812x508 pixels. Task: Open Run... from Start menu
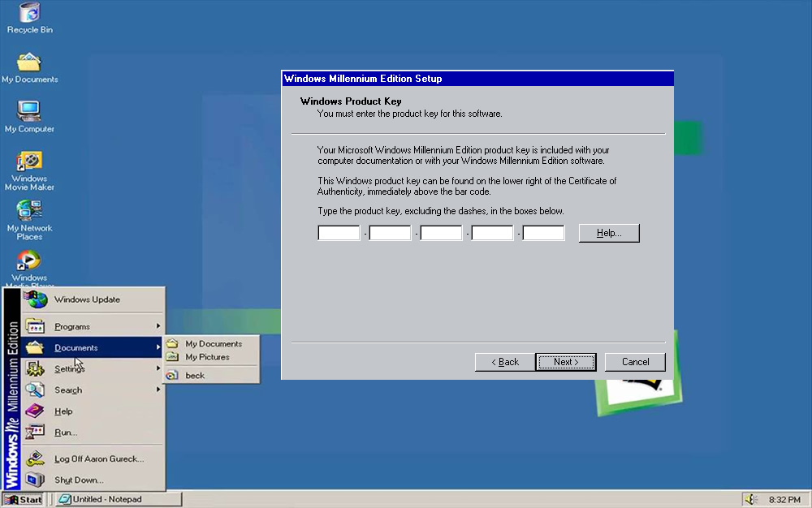click(x=66, y=433)
